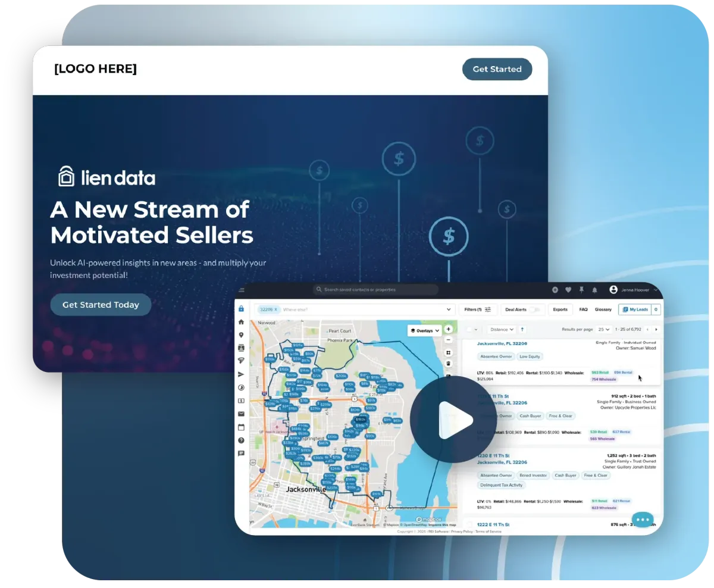The width and height of the screenshot is (714, 588).
Task: Go to previous results page arrow
Action: pos(647,329)
